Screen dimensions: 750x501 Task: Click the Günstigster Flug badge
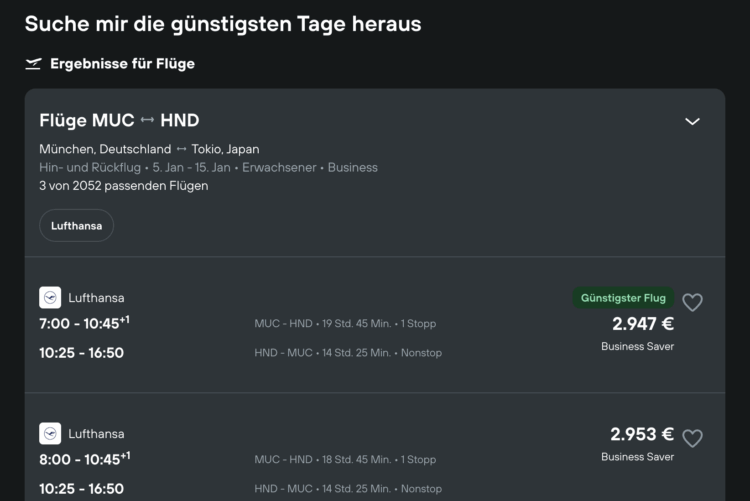tap(623, 298)
